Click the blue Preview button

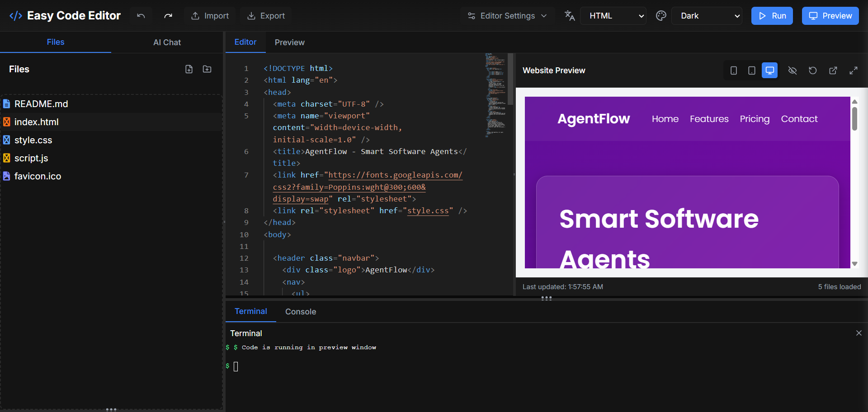tap(830, 16)
